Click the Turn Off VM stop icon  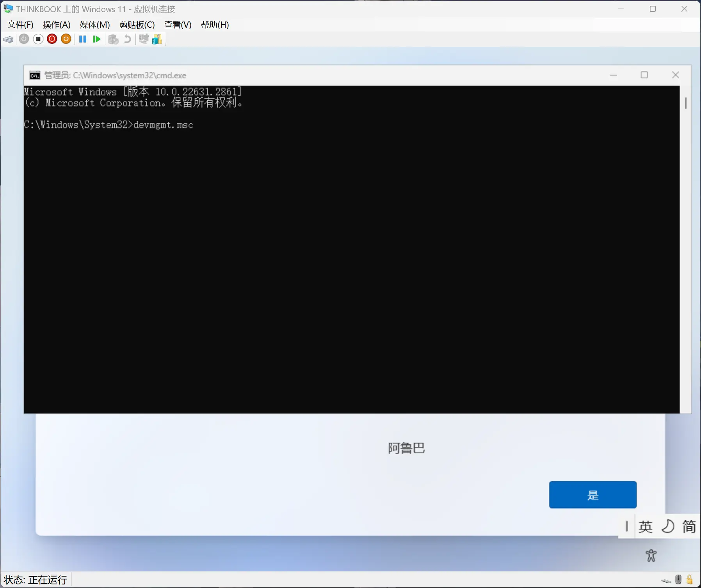[x=38, y=39]
